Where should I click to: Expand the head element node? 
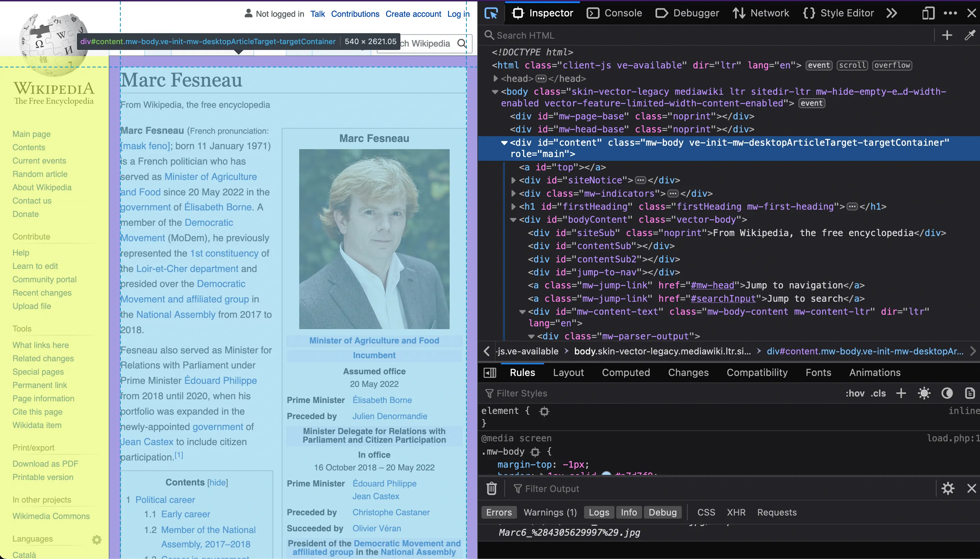tap(495, 78)
